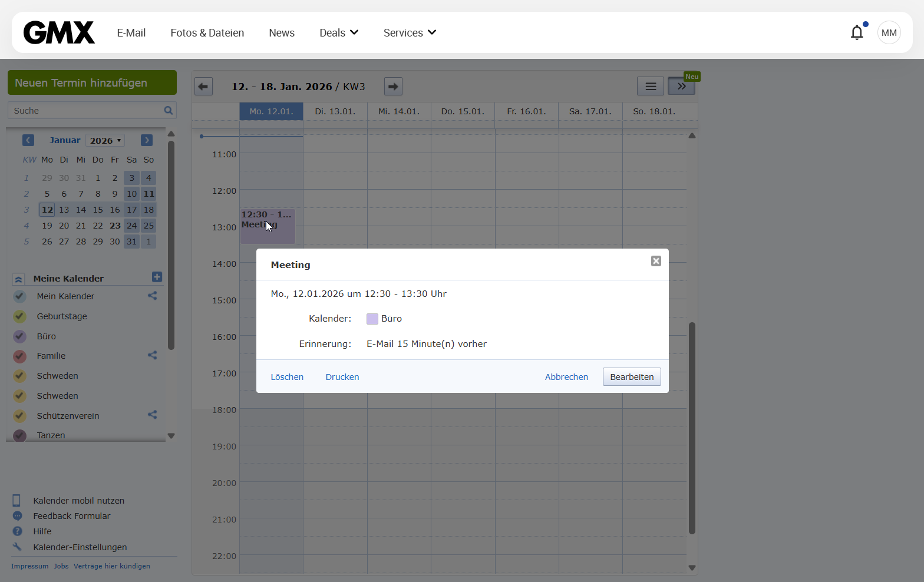Viewport: 924px width, 582px height.
Task: Add a new calendar with plus icon
Action: coord(157,277)
